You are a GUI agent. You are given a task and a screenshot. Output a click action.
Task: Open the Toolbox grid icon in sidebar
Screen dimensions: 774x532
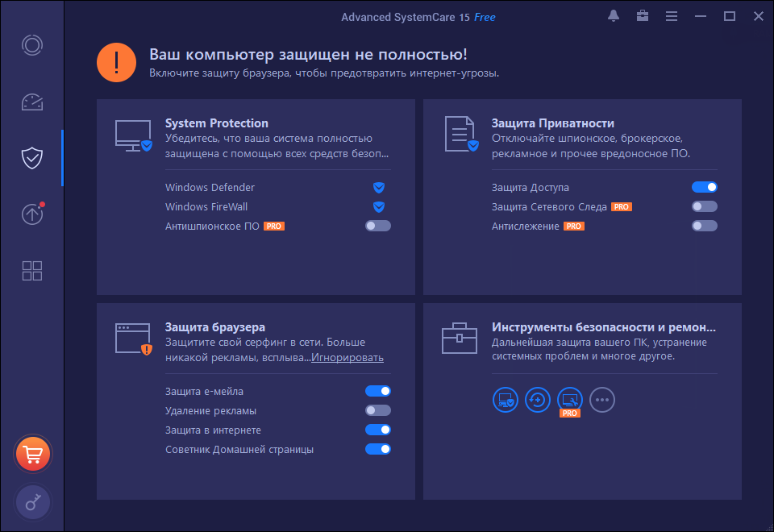pyautogui.click(x=31, y=271)
